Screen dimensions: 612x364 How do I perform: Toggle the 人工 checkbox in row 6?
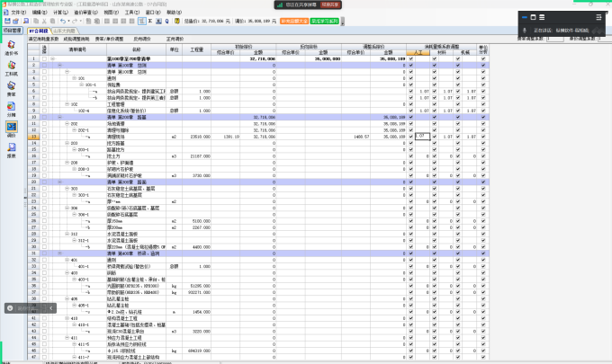point(411,91)
